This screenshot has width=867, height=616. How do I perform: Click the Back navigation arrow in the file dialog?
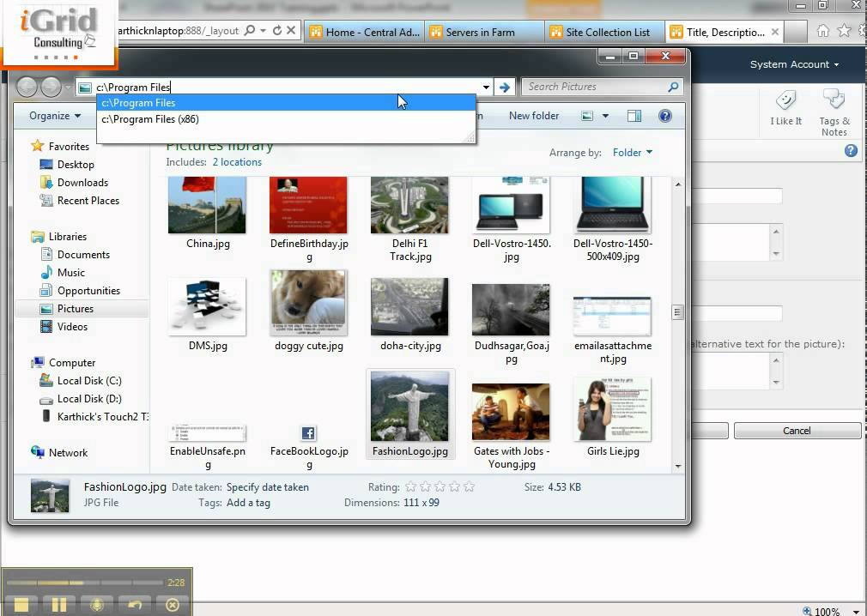26,87
